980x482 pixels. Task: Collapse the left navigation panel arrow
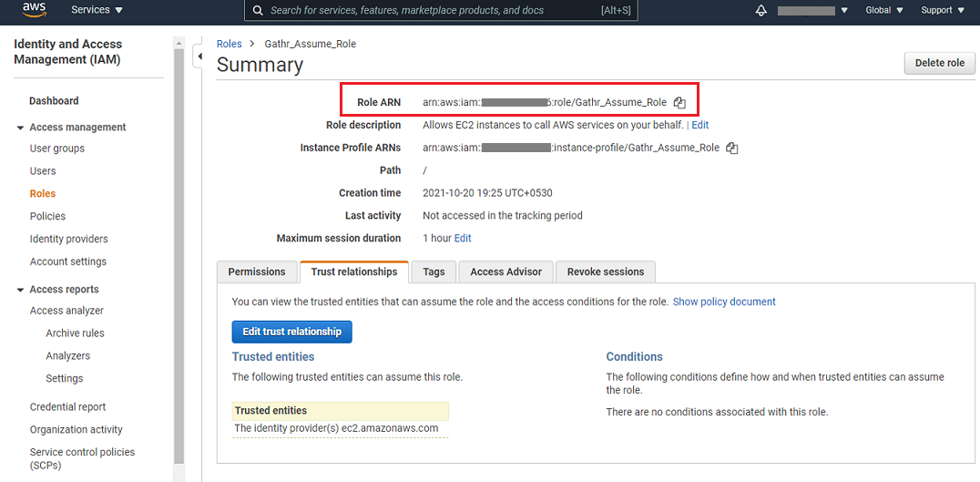[199, 56]
